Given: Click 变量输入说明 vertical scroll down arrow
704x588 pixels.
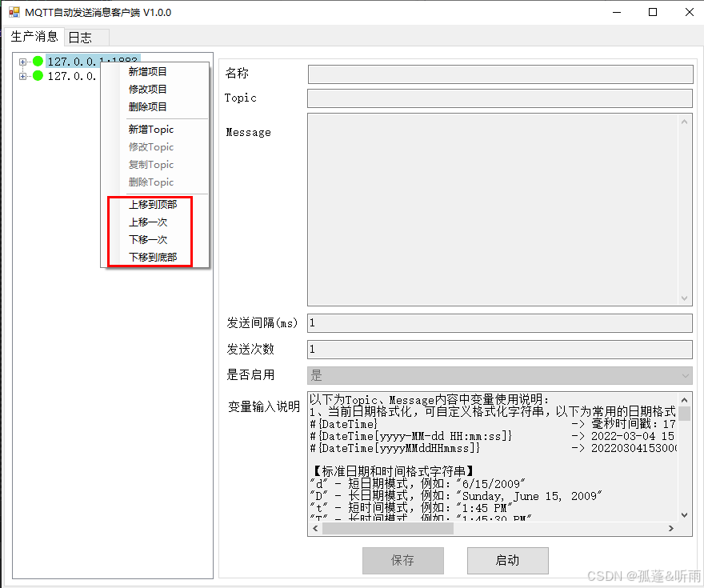Looking at the screenshot, I should 684,515.
